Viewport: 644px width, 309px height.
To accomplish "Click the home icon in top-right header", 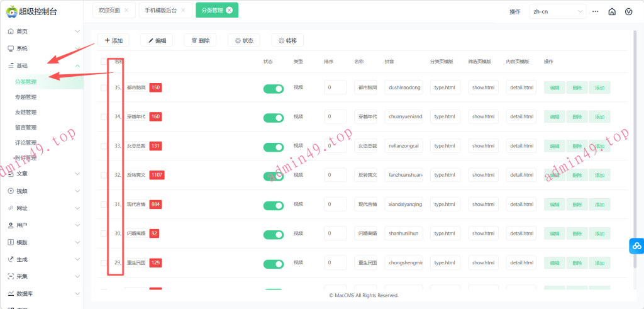I will (612, 11).
